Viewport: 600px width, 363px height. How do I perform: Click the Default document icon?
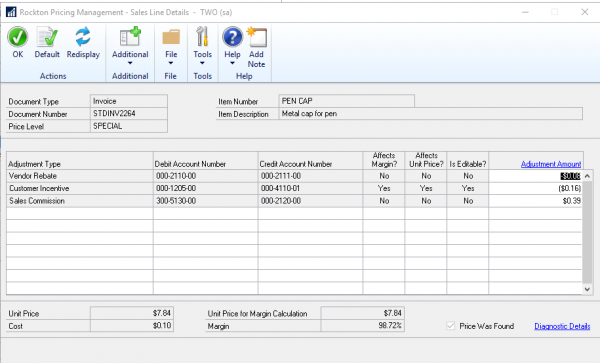47,37
